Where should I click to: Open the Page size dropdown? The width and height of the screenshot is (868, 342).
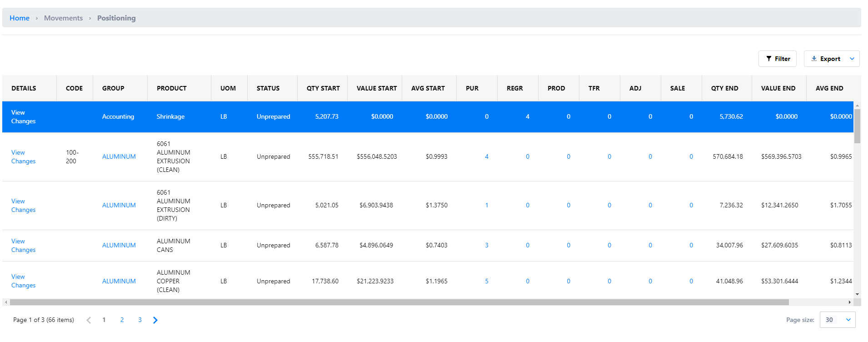coord(838,320)
